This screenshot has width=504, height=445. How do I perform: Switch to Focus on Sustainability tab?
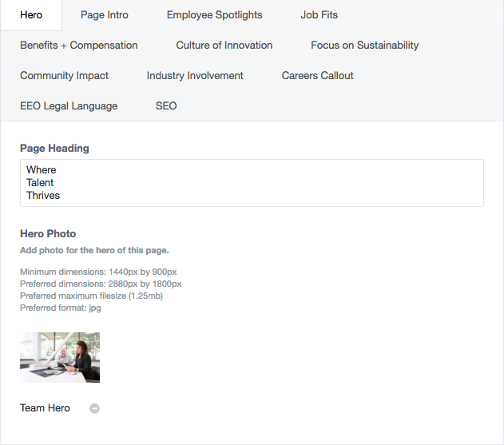364,46
